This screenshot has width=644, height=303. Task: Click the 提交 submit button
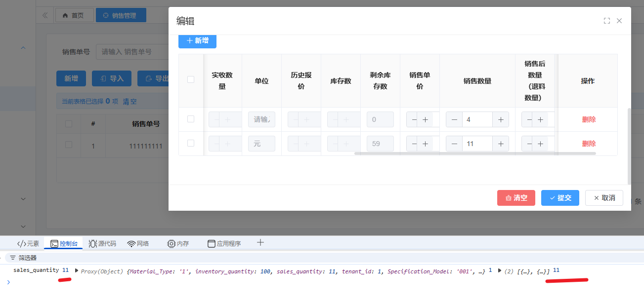pyautogui.click(x=560, y=198)
